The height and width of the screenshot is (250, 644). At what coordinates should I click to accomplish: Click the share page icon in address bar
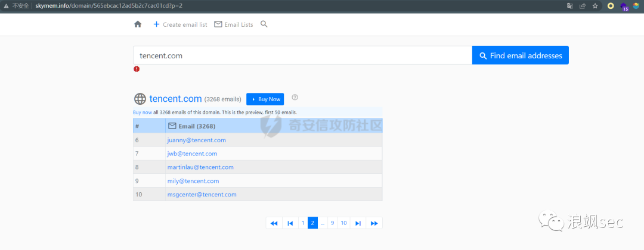tap(583, 6)
